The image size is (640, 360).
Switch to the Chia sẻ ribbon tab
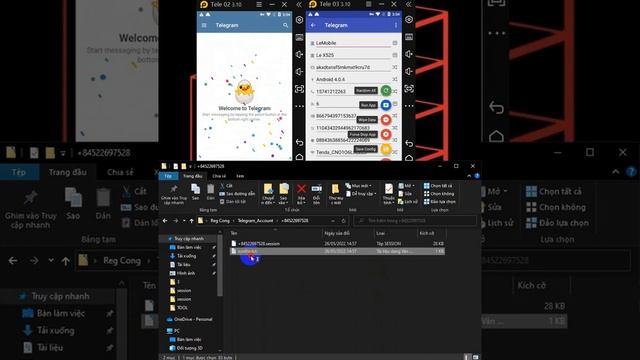[x=219, y=176]
